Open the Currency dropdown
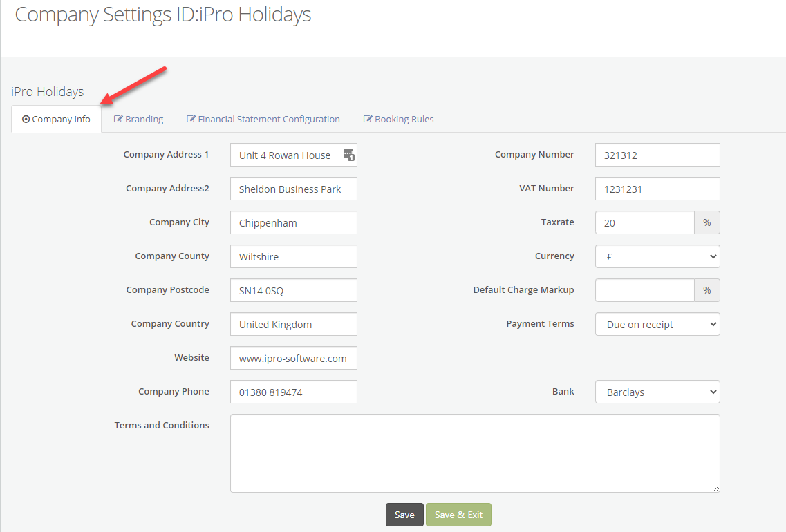The image size is (786, 532). pyautogui.click(x=657, y=256)
